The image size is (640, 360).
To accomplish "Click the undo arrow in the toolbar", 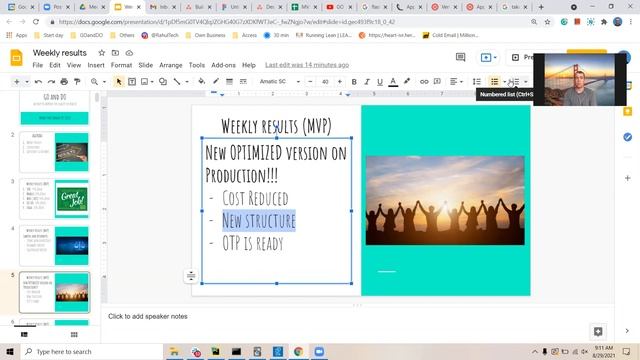I will pyautogui.click(x=38, y=82).
